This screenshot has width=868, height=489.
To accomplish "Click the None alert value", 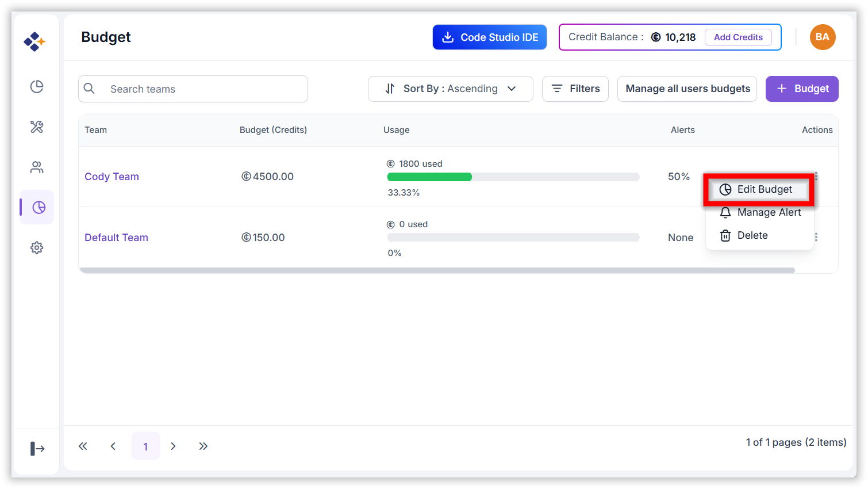I will [x=681, y=238].
